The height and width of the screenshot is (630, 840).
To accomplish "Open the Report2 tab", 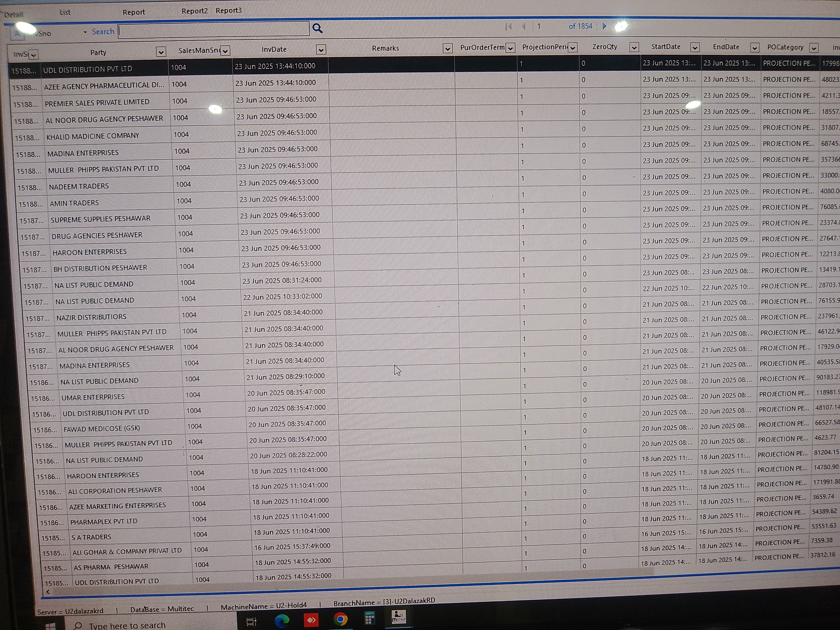I will pyautogui.click(x=194, y=11).
